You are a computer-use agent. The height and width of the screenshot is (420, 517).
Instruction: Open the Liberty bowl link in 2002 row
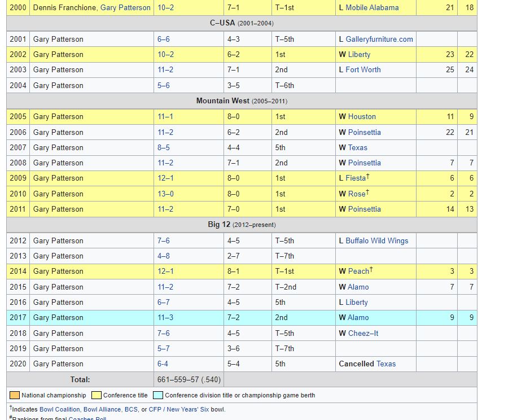pos(360,54)
